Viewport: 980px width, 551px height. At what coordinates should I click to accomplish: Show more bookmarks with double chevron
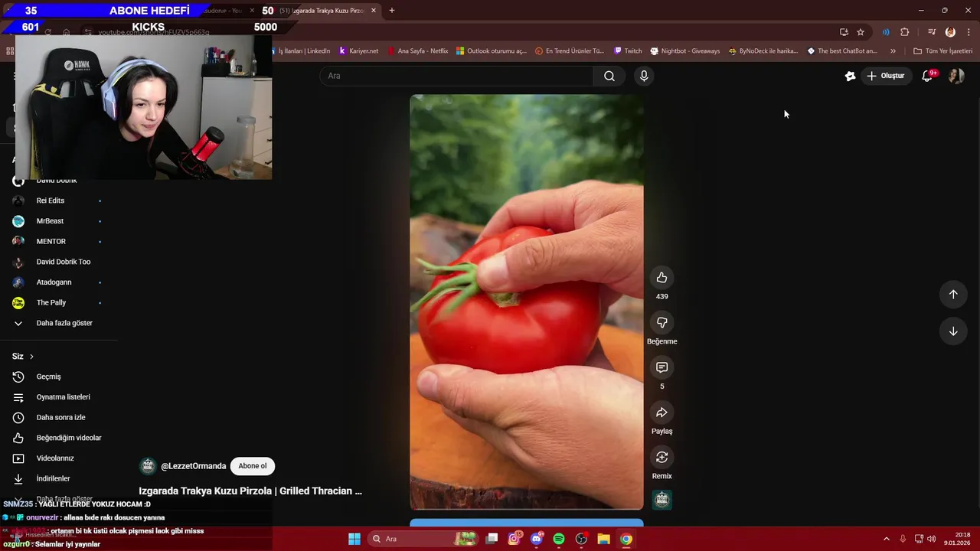(x=893, y=51)
